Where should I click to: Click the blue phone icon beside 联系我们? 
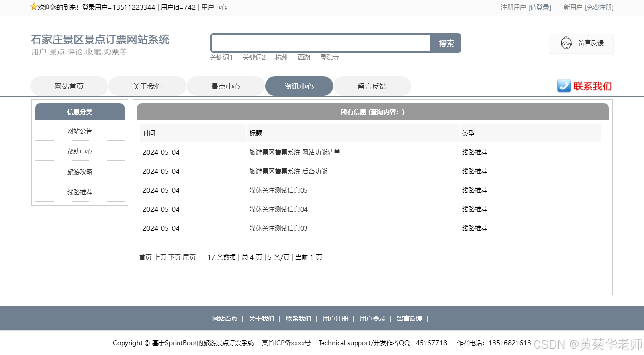coord(564,86)
